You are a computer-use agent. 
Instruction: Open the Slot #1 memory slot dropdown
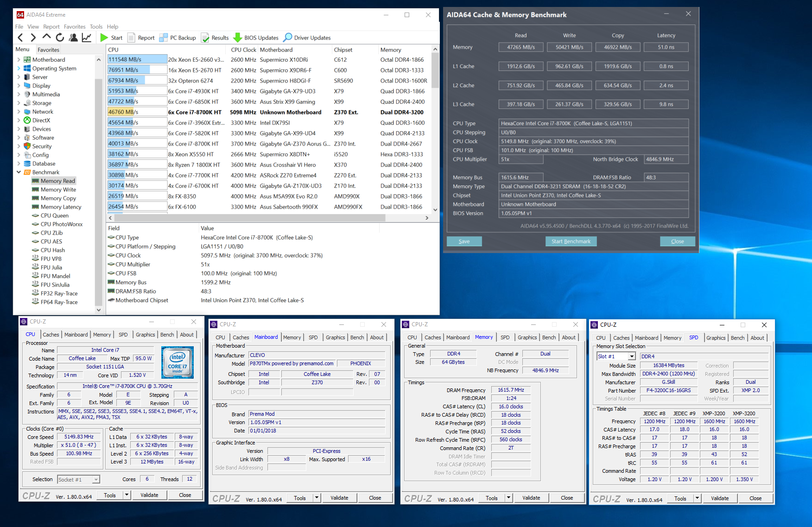coord(631,356)
